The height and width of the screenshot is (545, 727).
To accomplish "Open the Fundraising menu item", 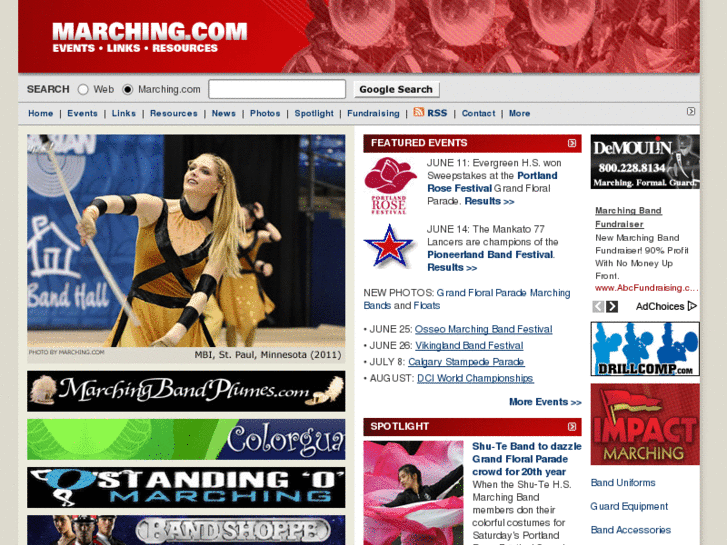I will coord(373,113).
